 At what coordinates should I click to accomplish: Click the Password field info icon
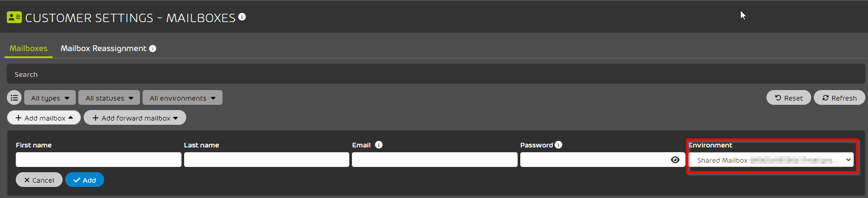[x=559, y=145]
